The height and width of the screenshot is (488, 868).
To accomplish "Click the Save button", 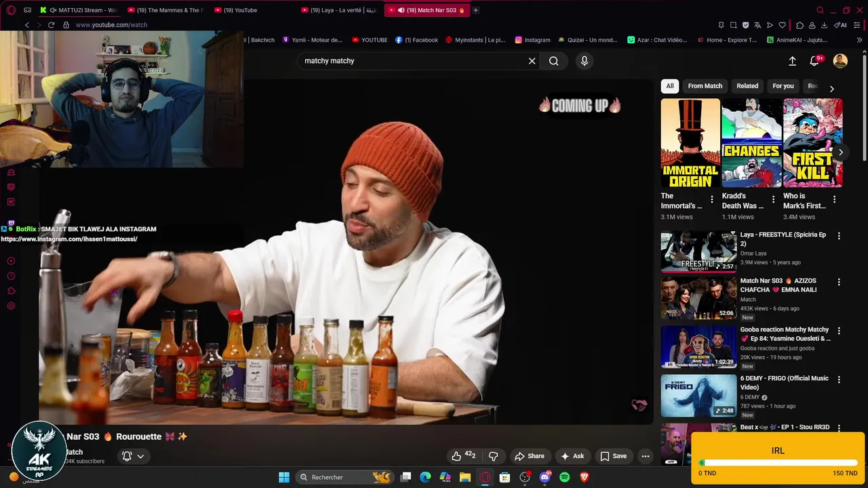I will [614, 456].
